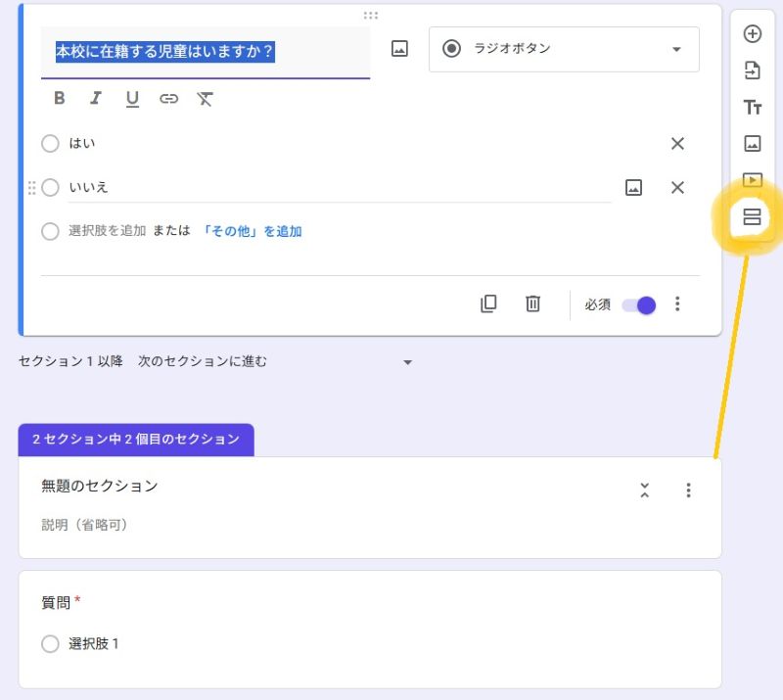Select the 選択肢 1 radio option
Viewport: 783px width, 700px height.
[x=50, y=643]
